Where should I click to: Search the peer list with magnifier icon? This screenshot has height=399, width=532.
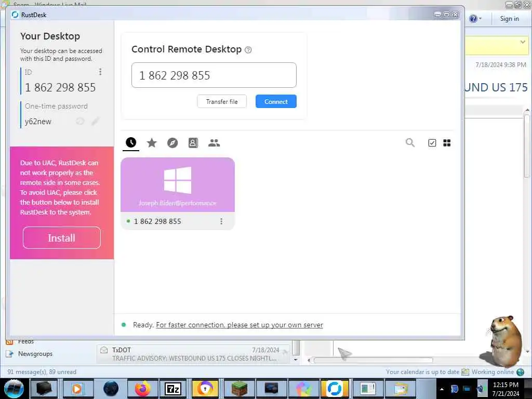[x=410, y=142]
